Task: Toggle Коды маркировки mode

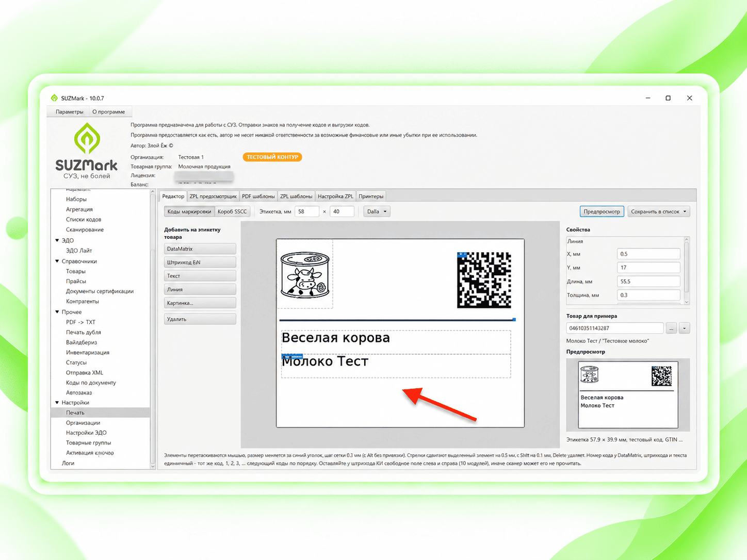Action: point(189,211)
